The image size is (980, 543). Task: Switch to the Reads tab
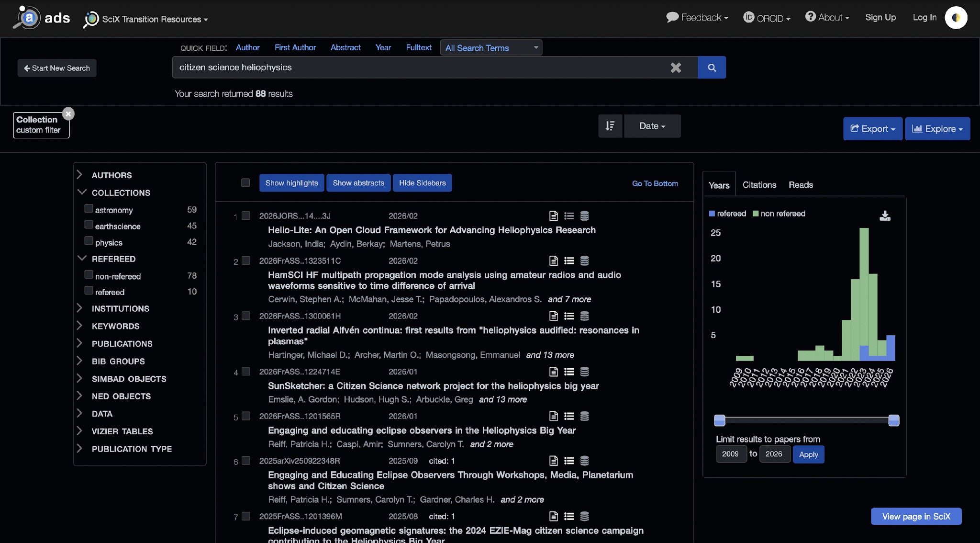801,185
